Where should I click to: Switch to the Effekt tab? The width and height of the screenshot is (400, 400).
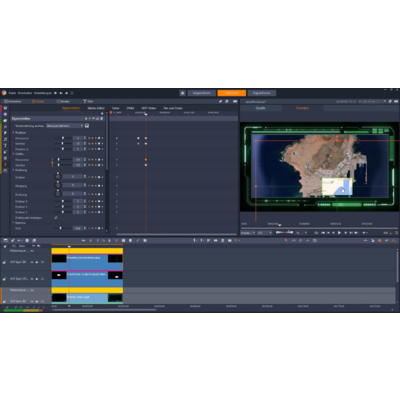click(130, 108)
